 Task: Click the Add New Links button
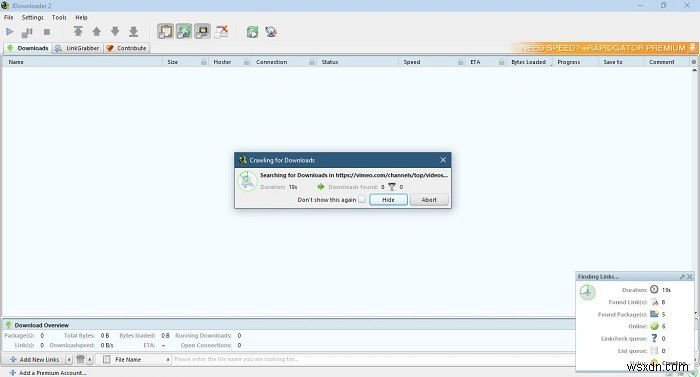coord(34,359)
